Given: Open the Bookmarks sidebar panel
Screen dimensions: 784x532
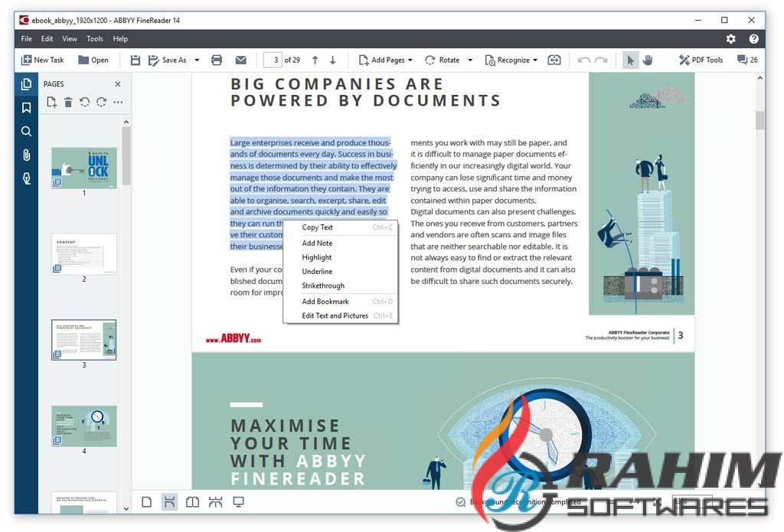Looking at the screenshot, I should 26,108.
